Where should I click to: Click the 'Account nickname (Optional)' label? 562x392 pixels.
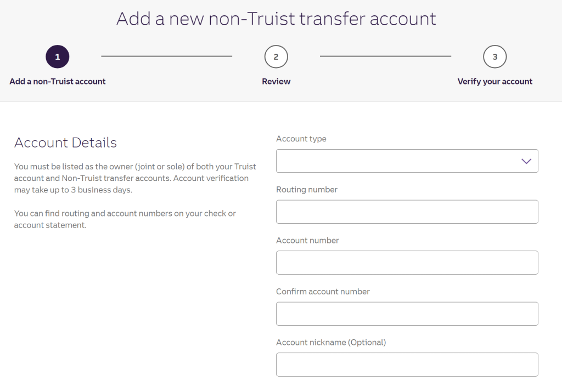331,343
